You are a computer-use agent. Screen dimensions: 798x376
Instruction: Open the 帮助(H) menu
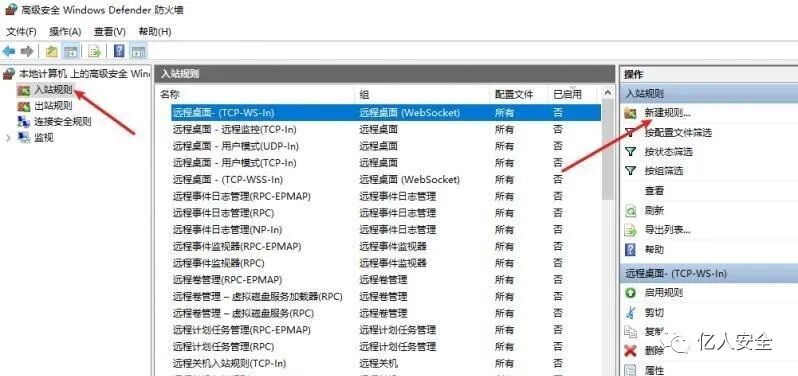pyautogui.click(x=155, y=32)
